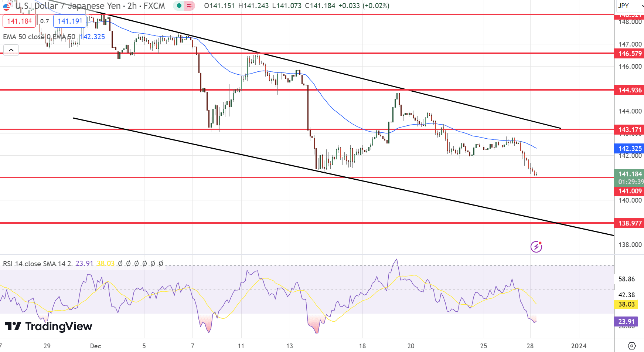Open chart settings gear icon at bottom right
This screenshot has height=352, width=644.
tap(632, 346)
